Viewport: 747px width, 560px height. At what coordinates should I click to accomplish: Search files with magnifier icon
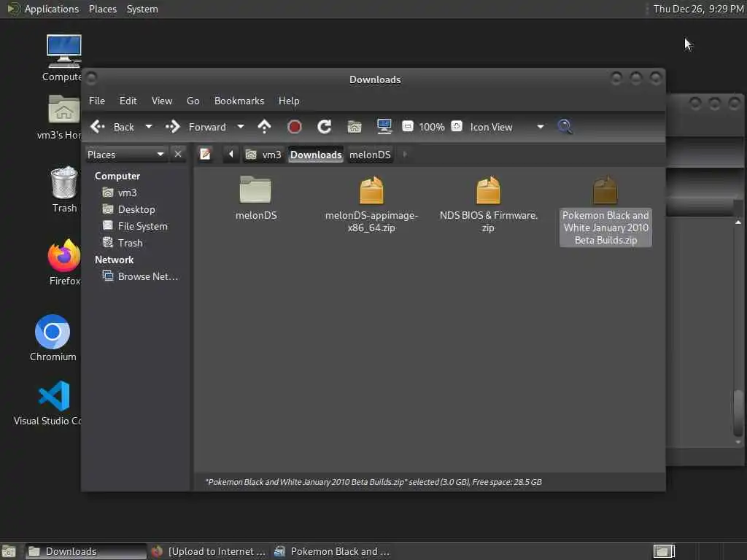(565, 127)
